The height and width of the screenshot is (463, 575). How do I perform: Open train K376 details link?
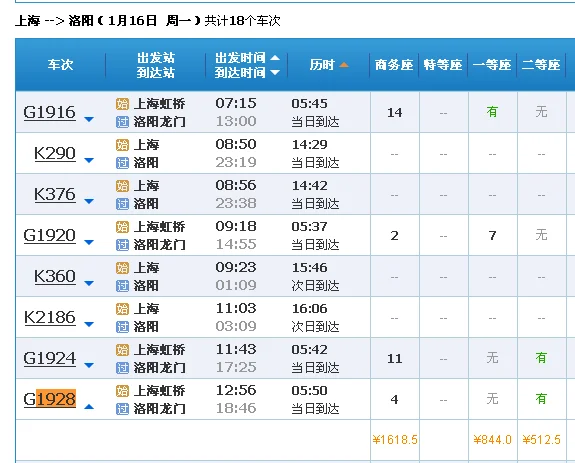coord(55,194)
